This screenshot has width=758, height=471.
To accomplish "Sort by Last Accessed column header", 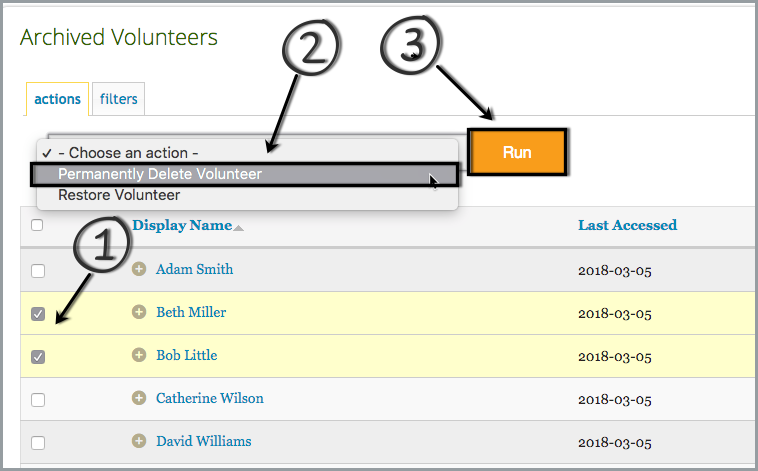I will click(x=627, y=225).
